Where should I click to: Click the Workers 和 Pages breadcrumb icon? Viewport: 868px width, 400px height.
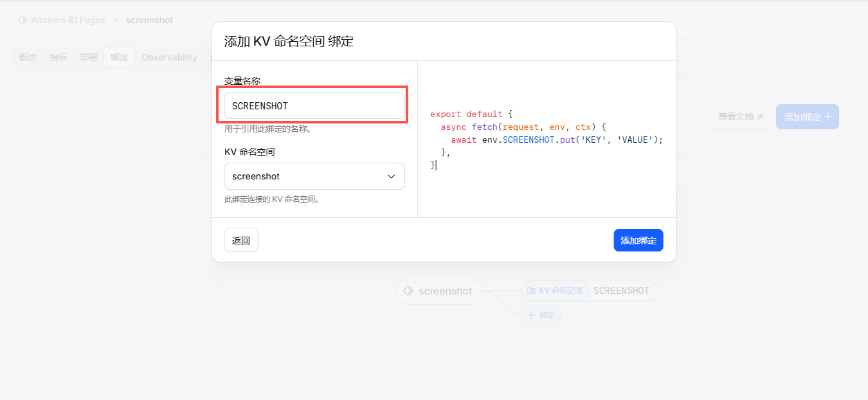23,20
